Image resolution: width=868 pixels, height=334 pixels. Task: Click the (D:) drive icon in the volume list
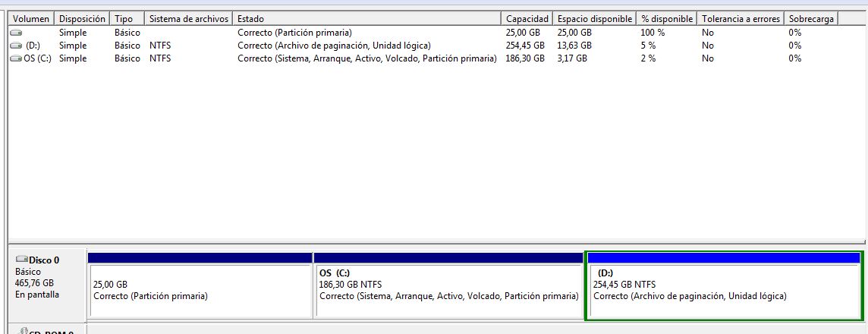click(16, 46)
